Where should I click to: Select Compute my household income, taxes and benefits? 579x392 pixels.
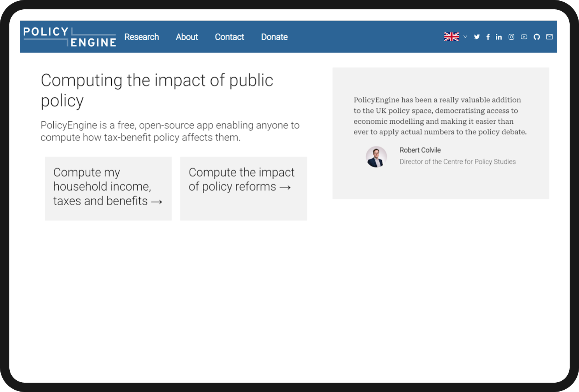108,189
